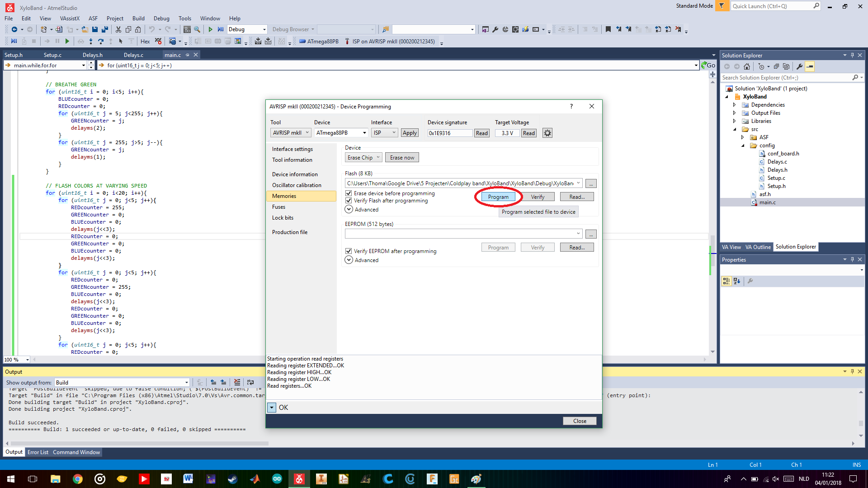Open the Erase Chip dropdown
Viewport: 868px width, 488px height.
(363, 158)
